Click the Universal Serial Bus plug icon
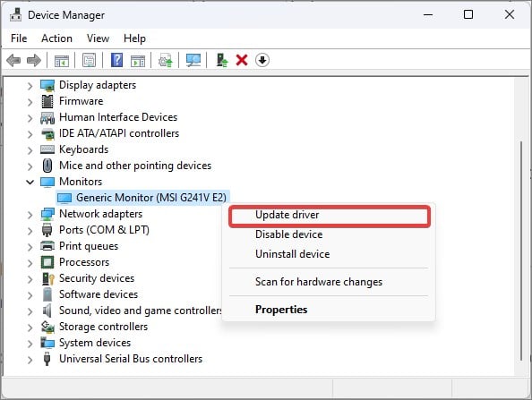Image resolution: width=532 pixels, height=400 pixels. (x=47, y=359)
